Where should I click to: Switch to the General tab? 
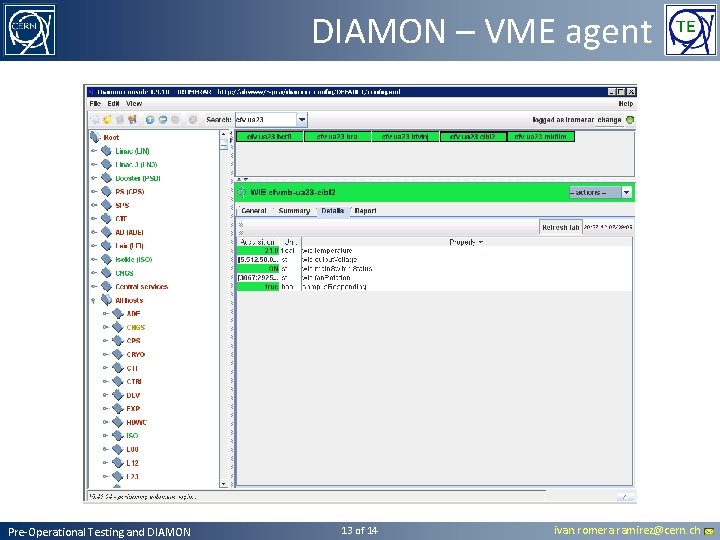click(253, 211)
